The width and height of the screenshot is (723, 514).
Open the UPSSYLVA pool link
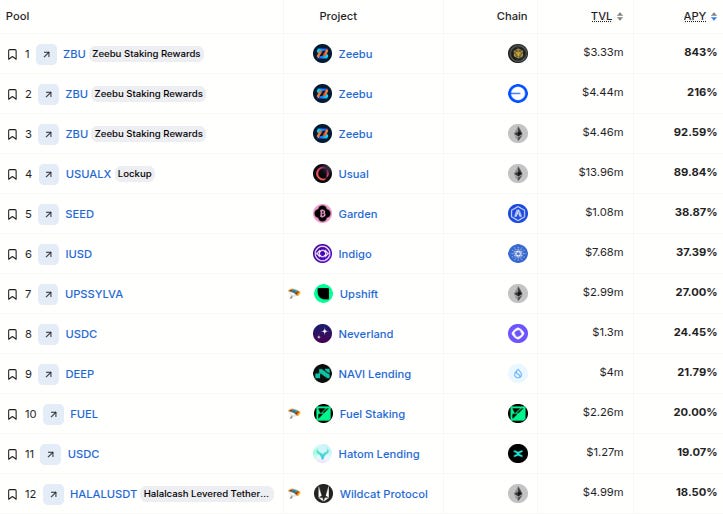coord(94,294)
